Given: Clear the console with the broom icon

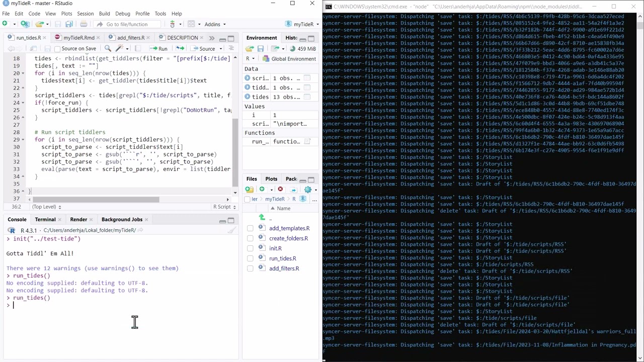Looking at the screenshot, I should [232, 230].
